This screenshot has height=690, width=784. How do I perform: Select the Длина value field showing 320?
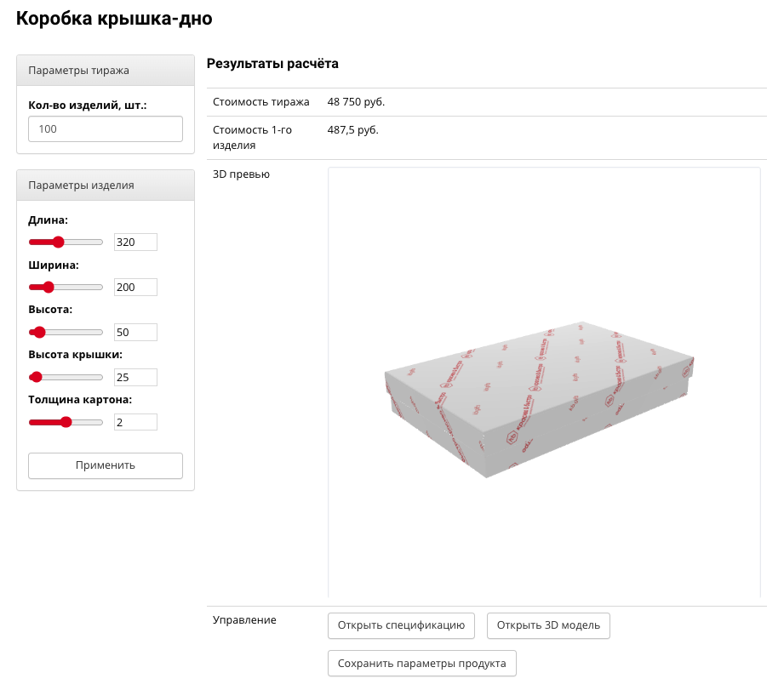(135, 242)
